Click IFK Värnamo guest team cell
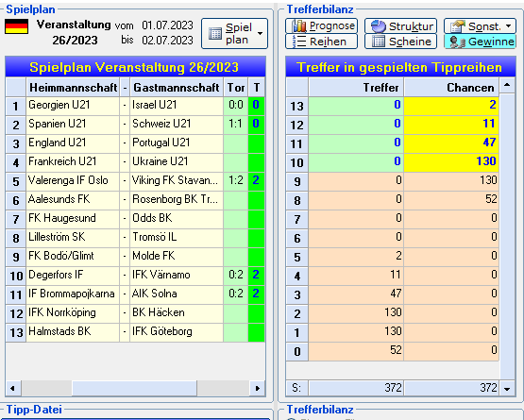 click(x=177, y=276)
